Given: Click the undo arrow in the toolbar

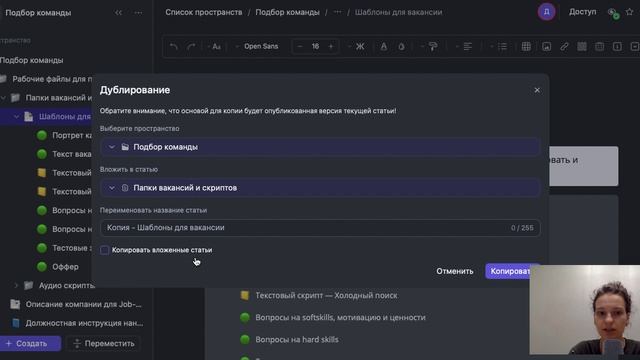Looking at the screenshot, I should point(173,47).
